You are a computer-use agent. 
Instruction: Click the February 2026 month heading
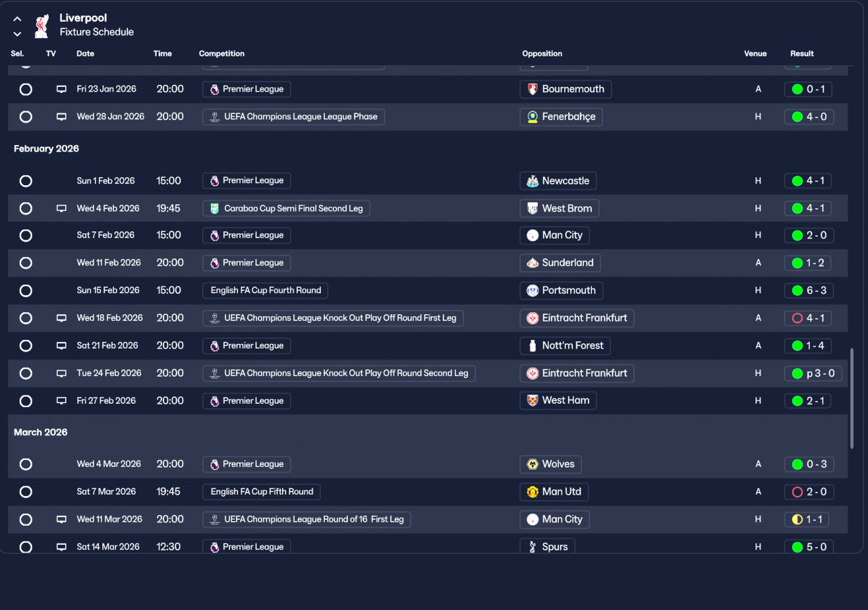point(46,149)
